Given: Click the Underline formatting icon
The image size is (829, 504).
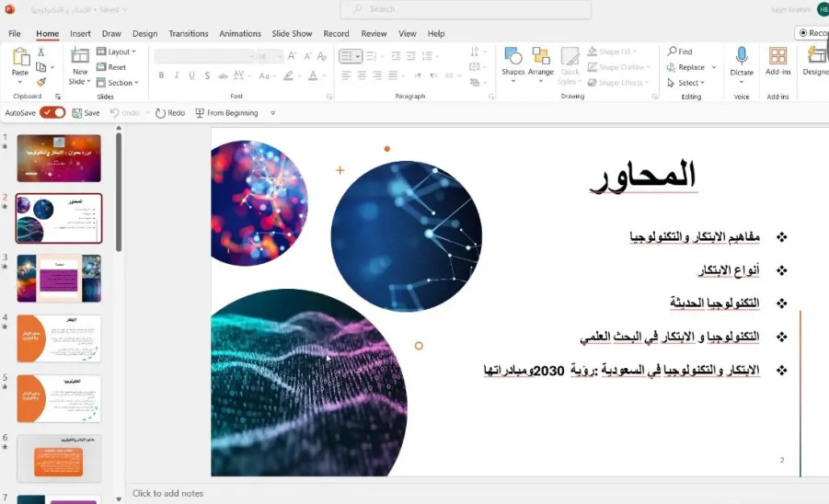Looking at the screenshot, I should click(x=192, y=75).
